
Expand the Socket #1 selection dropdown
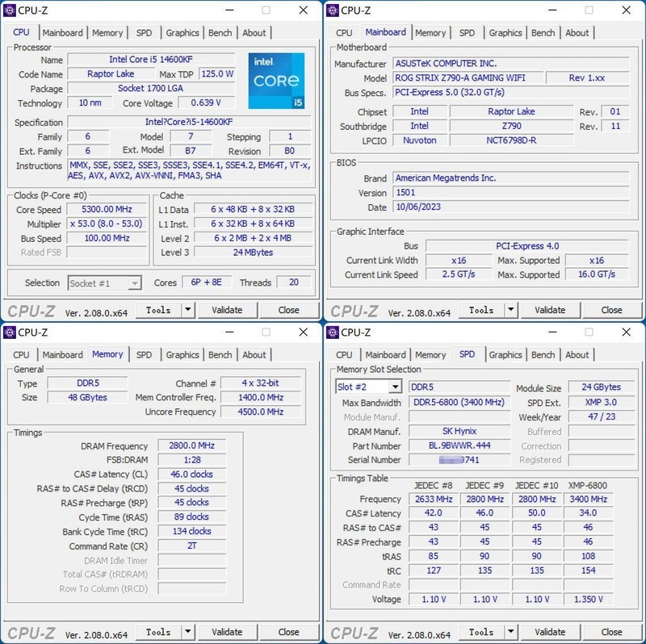(x=135, y=283)
